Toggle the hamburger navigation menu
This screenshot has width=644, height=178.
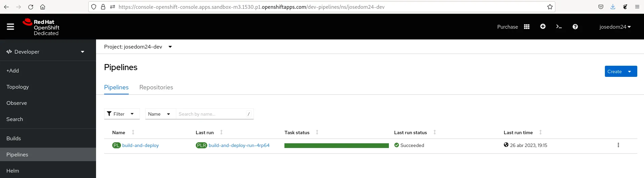tap(10, 27)
